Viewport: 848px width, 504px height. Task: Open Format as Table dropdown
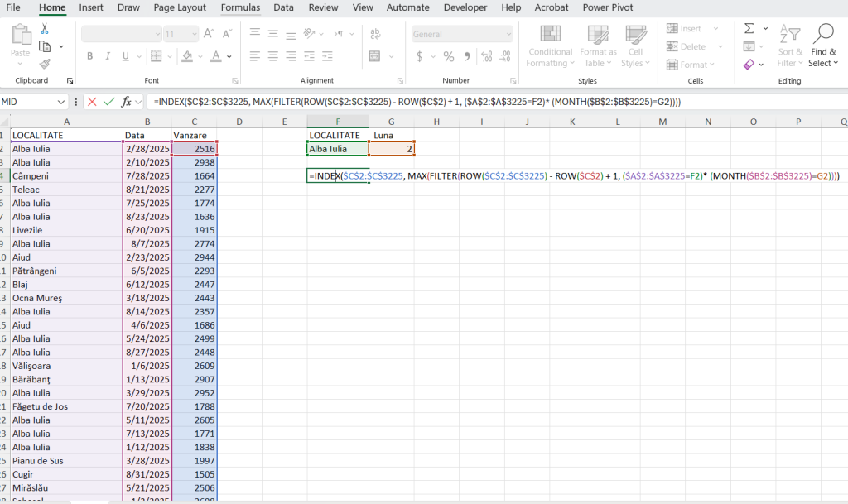(598, 46)
